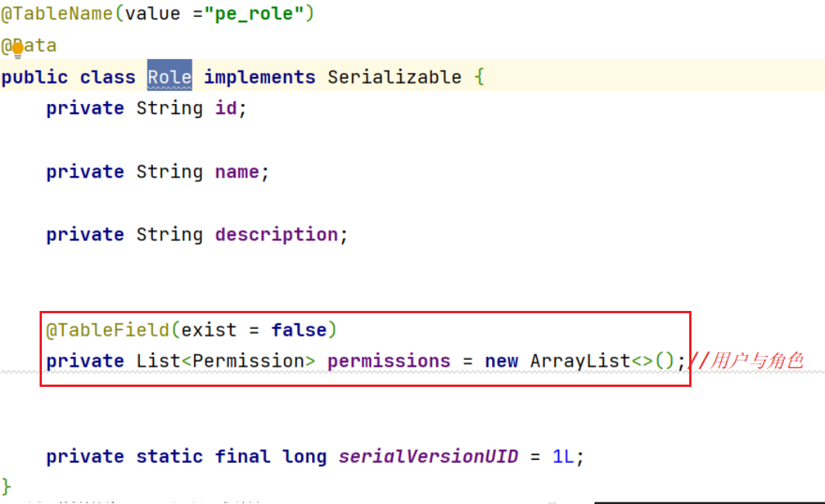Click the Serializable interface name
This screenshot has width=825, height=504.
pos(394,78)
